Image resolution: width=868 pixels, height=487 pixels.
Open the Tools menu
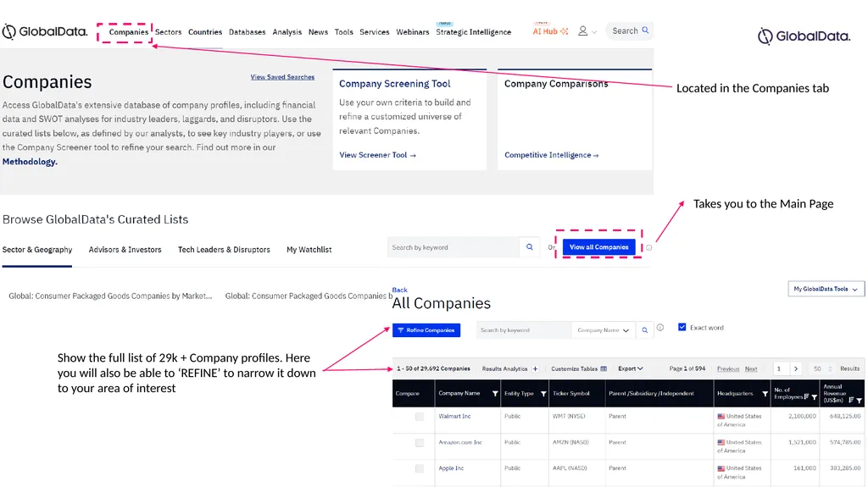(344, 32)
